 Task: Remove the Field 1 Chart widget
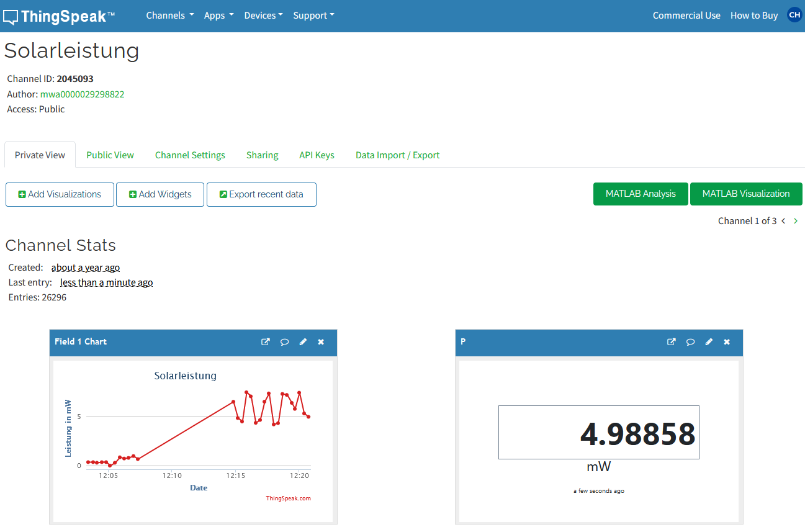pyautogui.click(x=321, y=342)
